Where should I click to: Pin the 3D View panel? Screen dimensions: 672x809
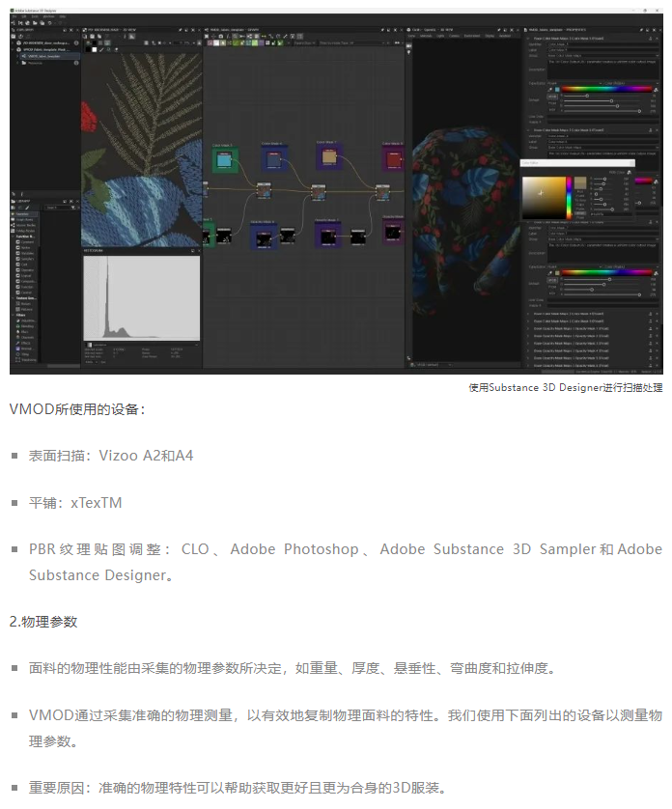[498, 30]
